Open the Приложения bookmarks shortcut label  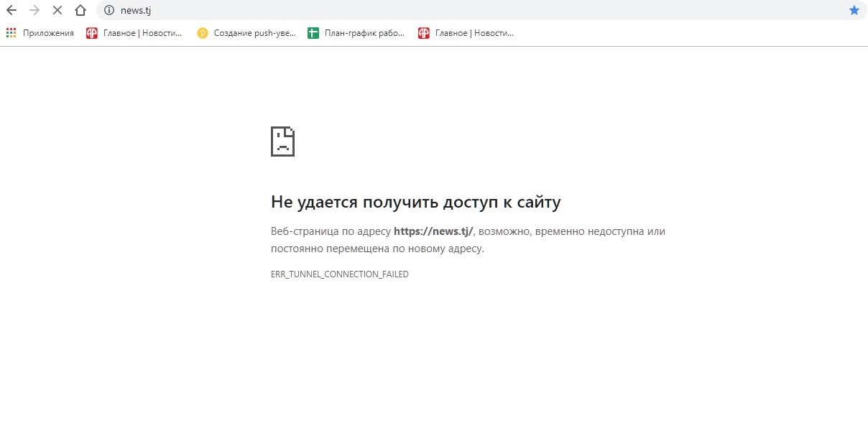pyautogui.click(x=48, y=32)
